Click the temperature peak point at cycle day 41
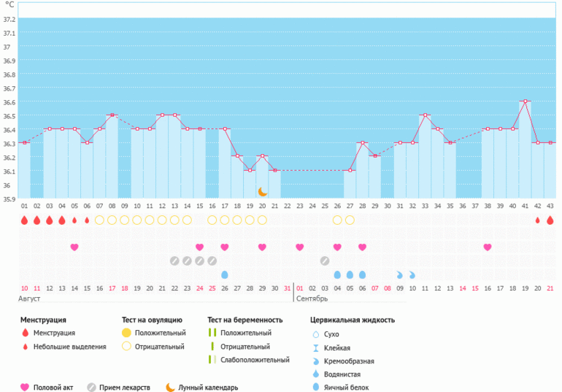The width and height of the screenshot is (562, 392). [x=524, y=101]
